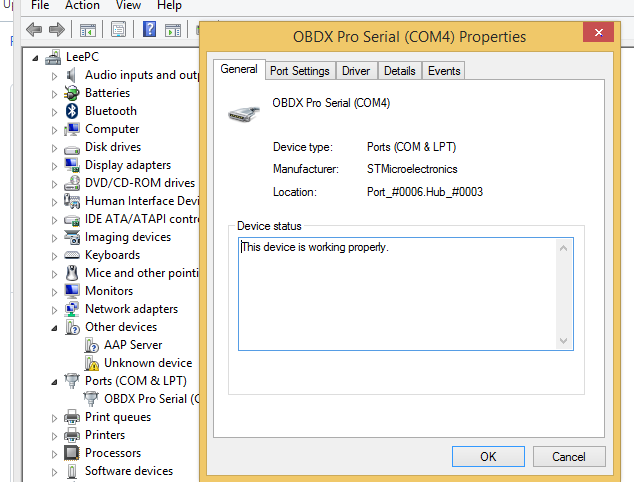The height and width of the screenshot is (482, 634).
Task: Click the serial port icon in Properties dialog
Action: pyautogui.click(x=243, y=114)
